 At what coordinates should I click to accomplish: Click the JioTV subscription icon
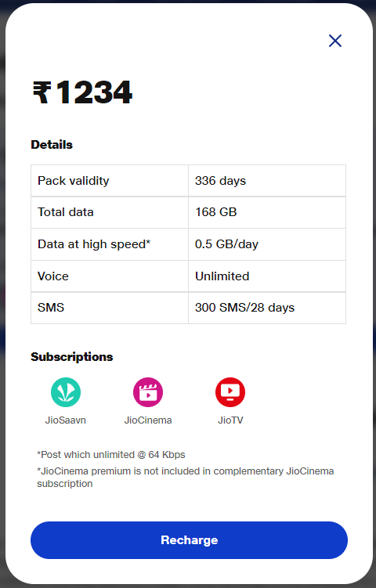[x=230, y=392]
